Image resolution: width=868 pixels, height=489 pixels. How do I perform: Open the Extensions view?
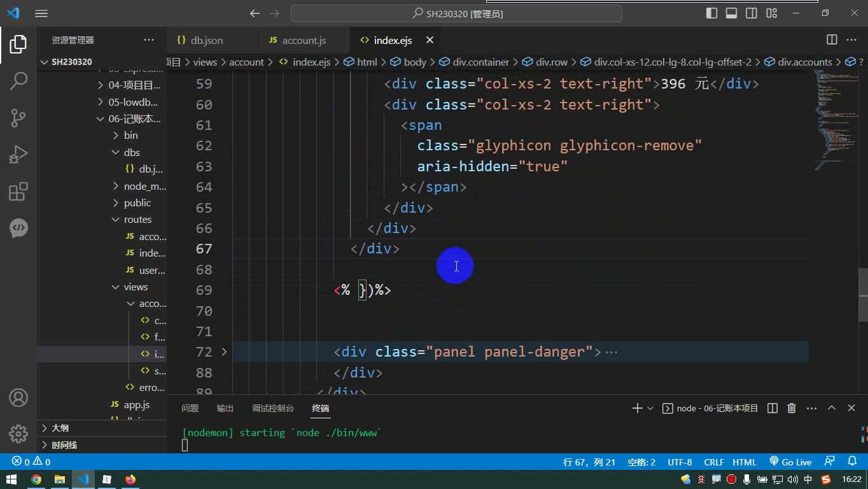click(18, 192)
